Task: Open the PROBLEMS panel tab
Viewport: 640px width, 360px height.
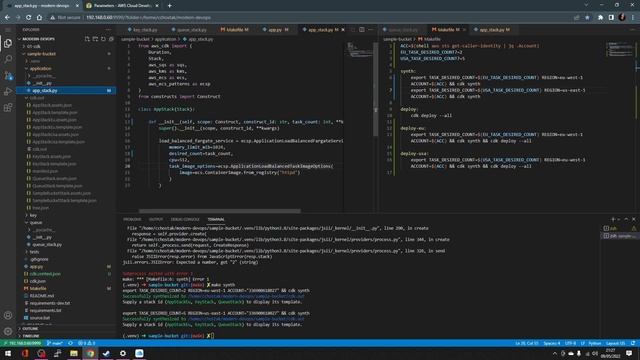Action: (132, 219)
